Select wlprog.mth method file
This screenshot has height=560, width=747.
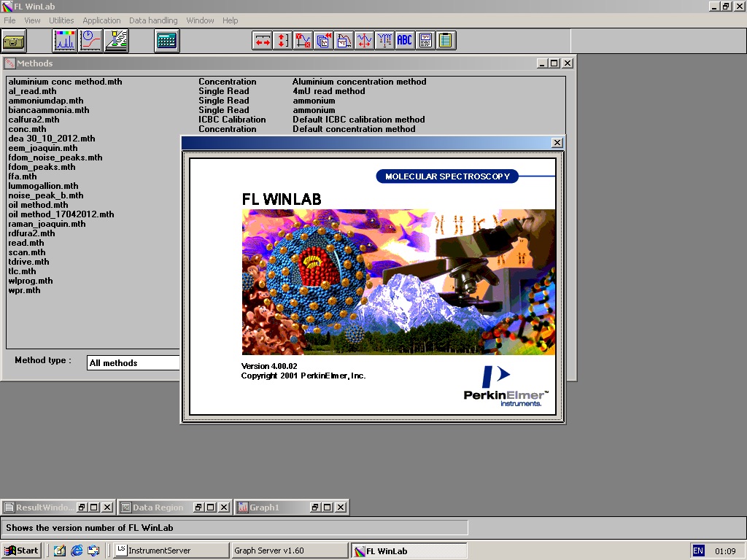coord(31,281)
